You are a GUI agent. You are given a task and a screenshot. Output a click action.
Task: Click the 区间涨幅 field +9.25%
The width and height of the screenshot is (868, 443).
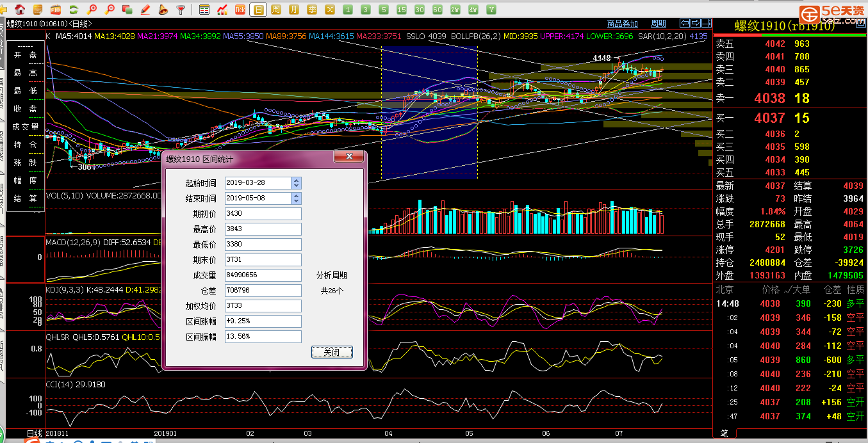pos(263,321)
